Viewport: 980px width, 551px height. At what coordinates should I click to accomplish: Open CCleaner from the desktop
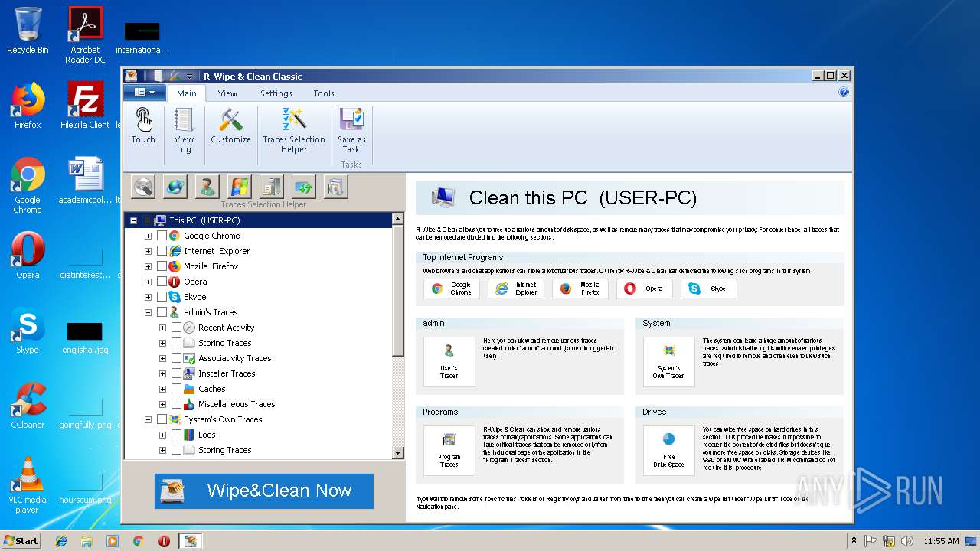pos(28,406)
